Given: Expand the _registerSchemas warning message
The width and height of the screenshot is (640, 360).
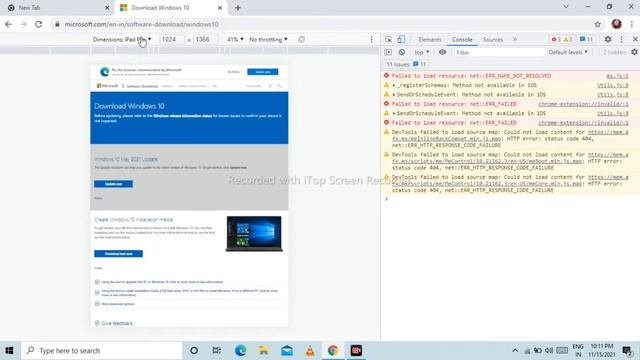Looking at the screenshot, I should (394, 85).
